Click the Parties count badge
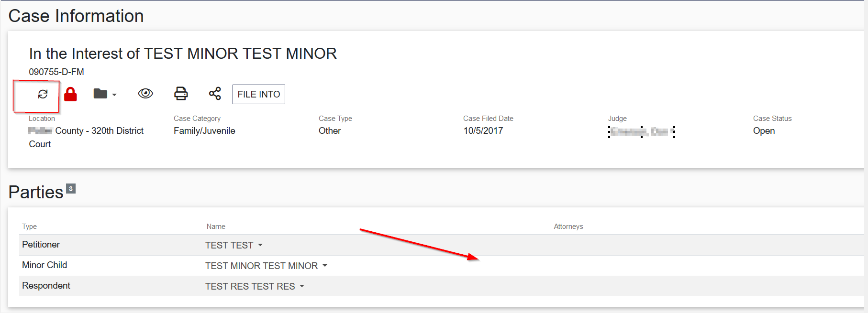This screenshot has height=313, width=868. click(71, 189)
